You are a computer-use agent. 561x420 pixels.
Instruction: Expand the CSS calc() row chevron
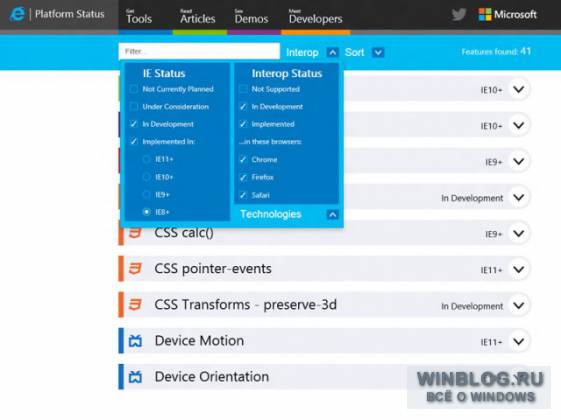pyautogui.click(x=519, y=233)
